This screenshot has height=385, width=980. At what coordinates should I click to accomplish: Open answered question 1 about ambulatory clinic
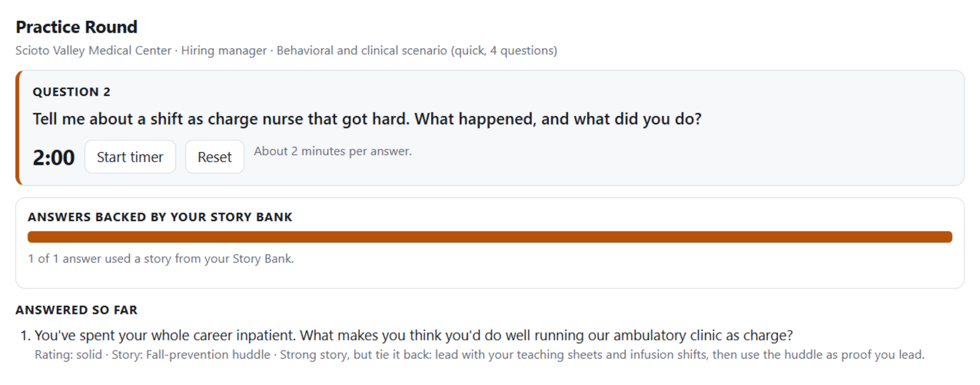click(413, 335)
